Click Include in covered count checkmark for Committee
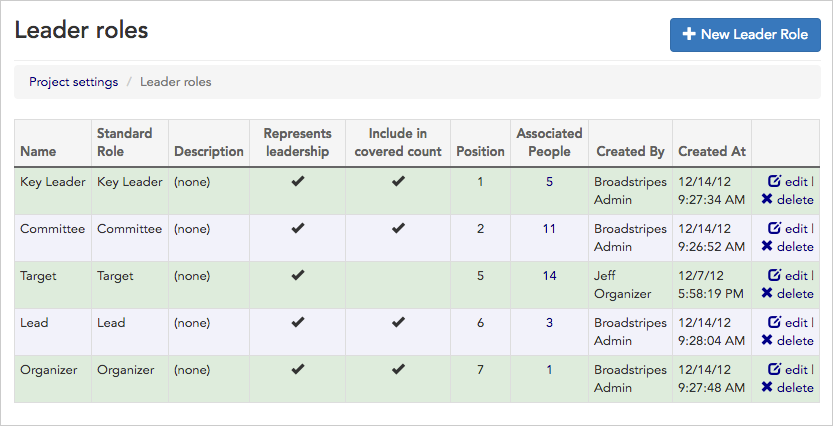Image resolution: width=833 pixels, height=426 pixels. point(398,229)
